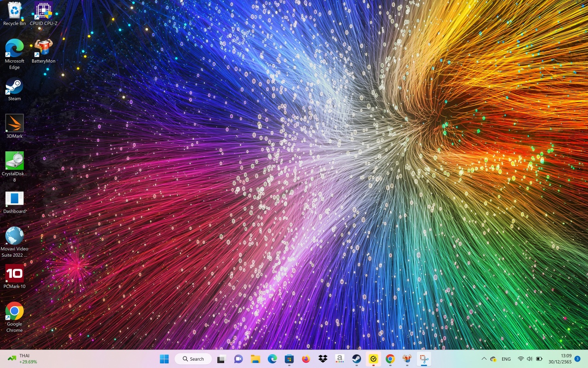Screen dimensions: 588x368
Task: Open the Wi-Fi network tray icon
Action: 520,359
